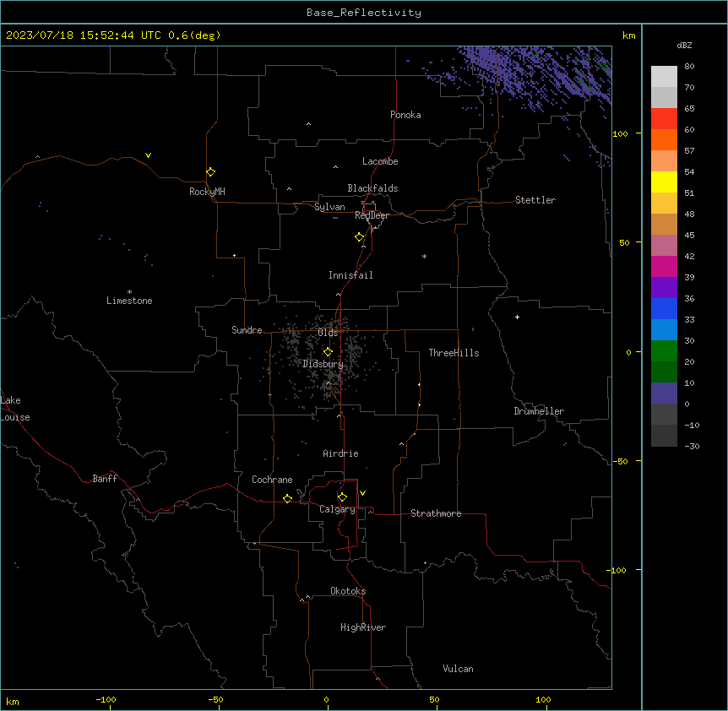Screen dimensions: 728x711
Task: Click the asterisk marker above Limestone label
Action: click(x=129, y=291)
